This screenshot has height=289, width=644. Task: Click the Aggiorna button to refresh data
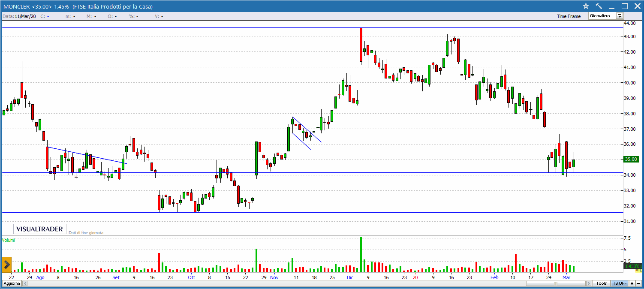point(12,283)
